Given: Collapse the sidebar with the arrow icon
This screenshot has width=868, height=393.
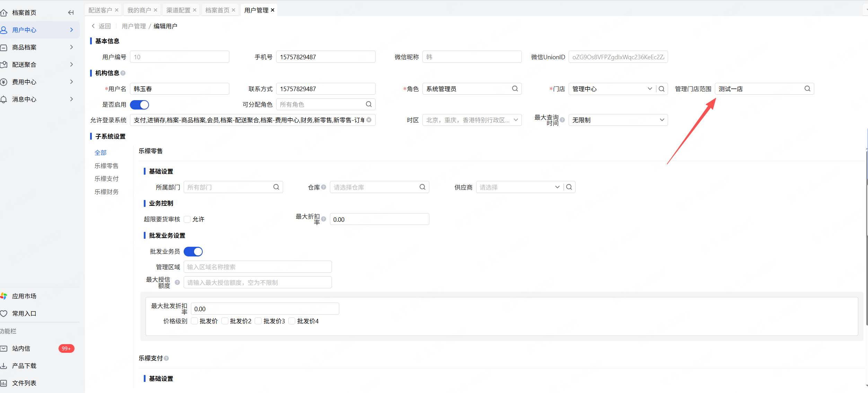Looking at the screenshot, I should [x=71, y=12].
